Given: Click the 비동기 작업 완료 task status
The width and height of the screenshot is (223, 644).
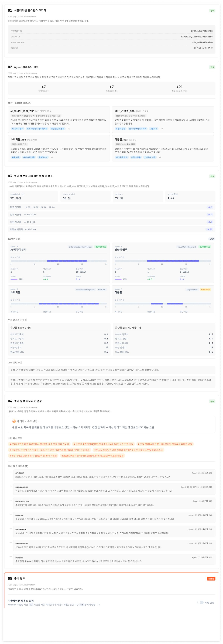Looking at the screenshot, I should click(x=203, y=48).
